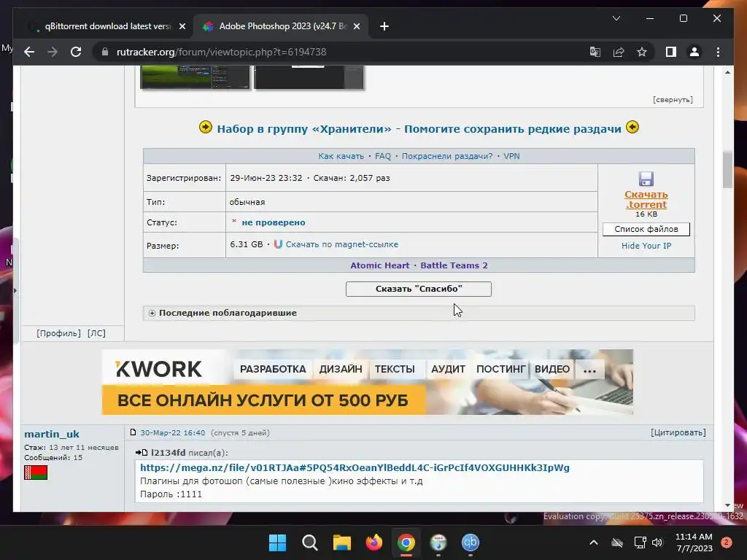Viewport: 747px width, 560px height.
Task: Open qBittorrent from the taskbar
Action: [471, 542]
